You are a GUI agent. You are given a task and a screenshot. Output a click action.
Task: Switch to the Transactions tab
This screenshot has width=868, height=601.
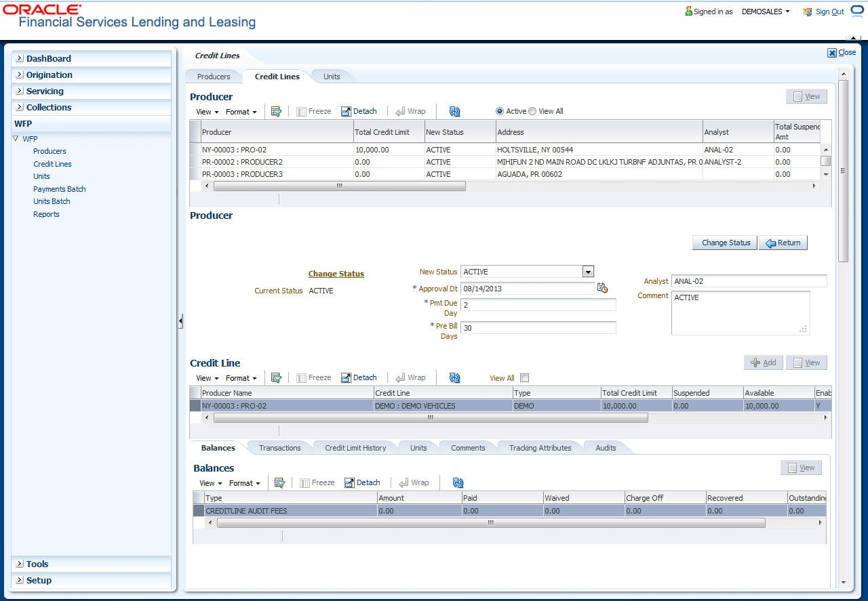(279, 448)
